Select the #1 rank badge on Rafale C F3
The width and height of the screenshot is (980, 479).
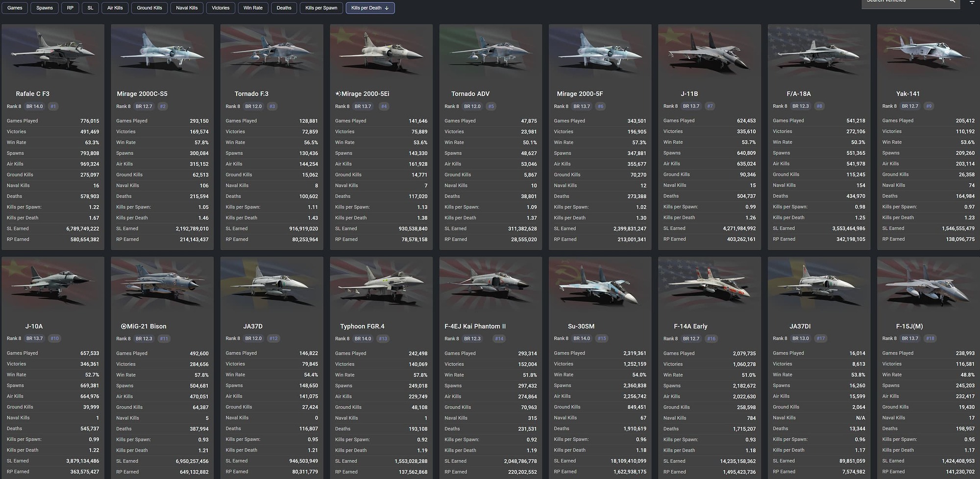(53, 106)
